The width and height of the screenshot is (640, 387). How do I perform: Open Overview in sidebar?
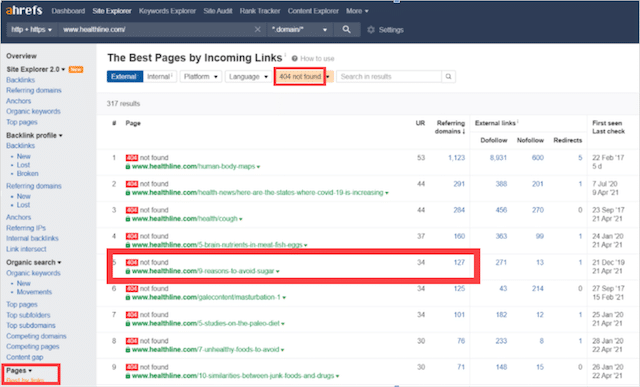[21, 56]
